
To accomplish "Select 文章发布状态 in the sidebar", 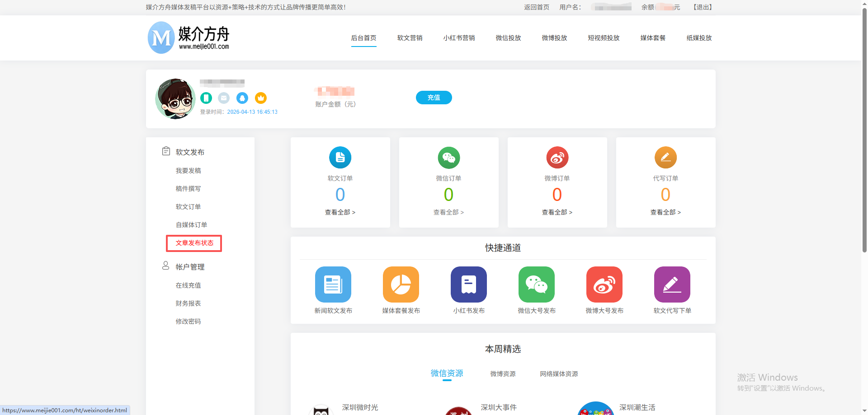I will point(194,243).
